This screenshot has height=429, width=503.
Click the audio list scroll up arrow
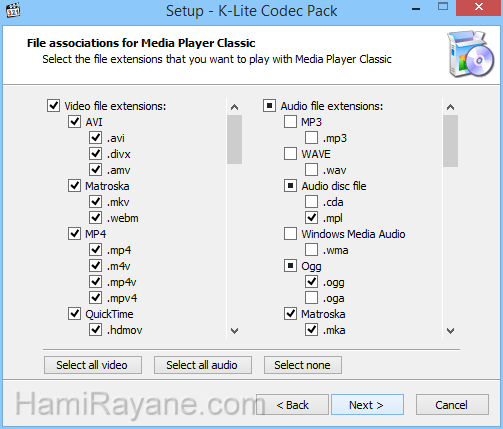(450, 107)
